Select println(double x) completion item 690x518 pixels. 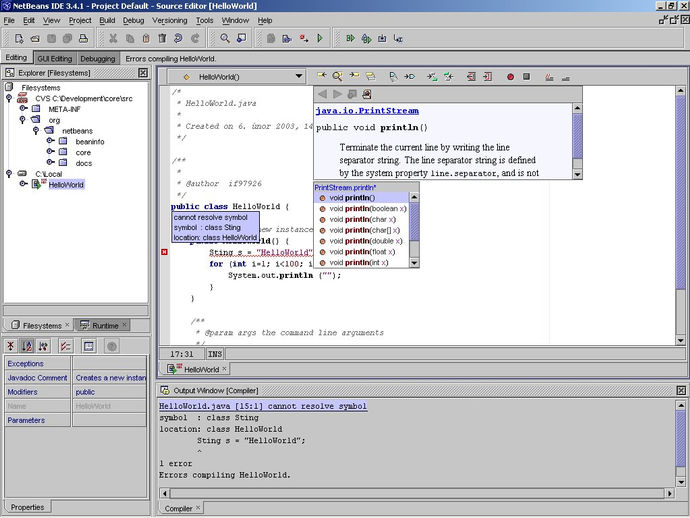click(x=362, y=241)
